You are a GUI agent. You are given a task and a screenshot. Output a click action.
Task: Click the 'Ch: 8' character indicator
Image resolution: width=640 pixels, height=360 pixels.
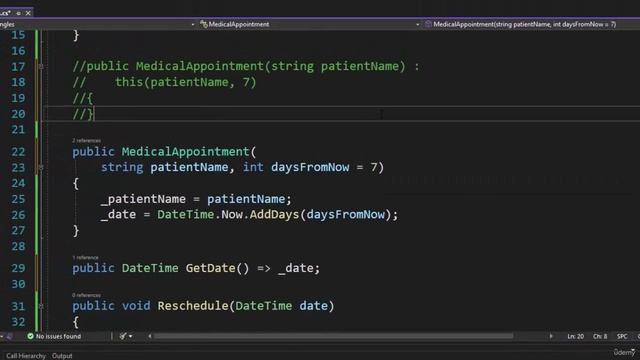click(600, 336)
